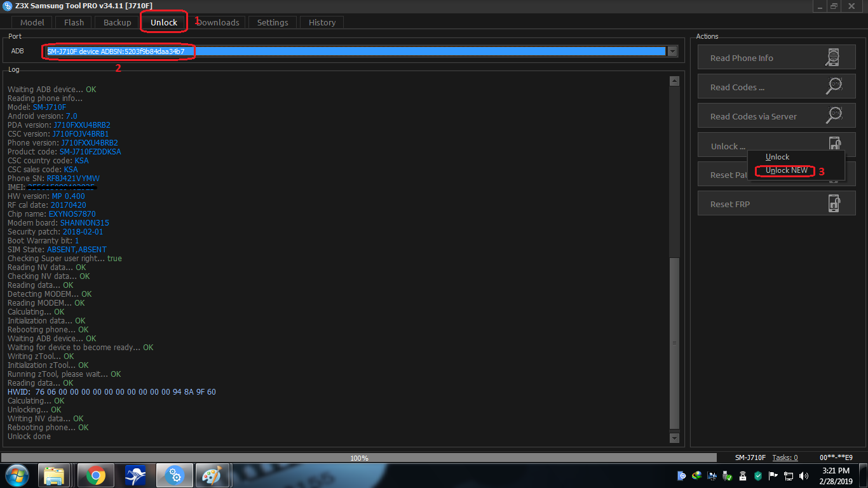Viewport: 868px width, 488px height.
Task: Click the 100% progress bar
Action: coord(359,457)
